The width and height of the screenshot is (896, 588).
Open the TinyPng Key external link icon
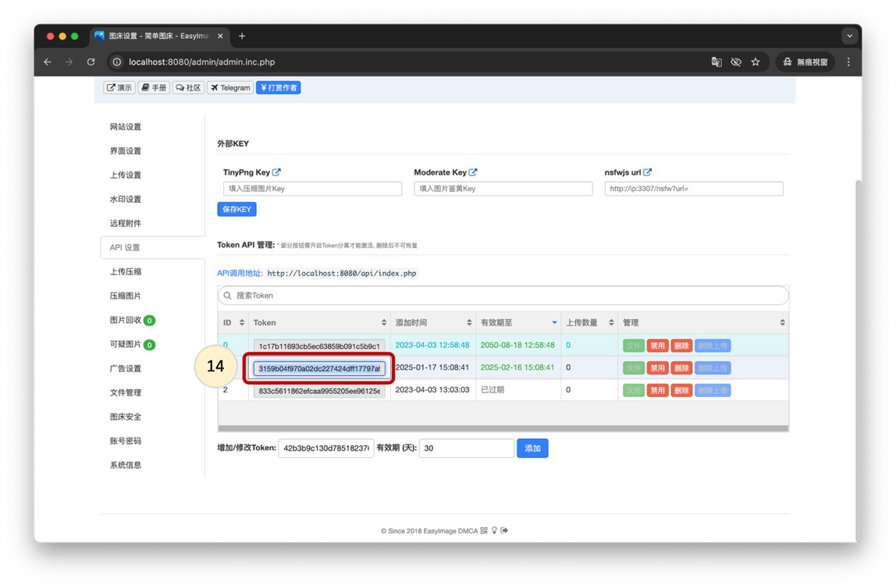click(276, 172)
